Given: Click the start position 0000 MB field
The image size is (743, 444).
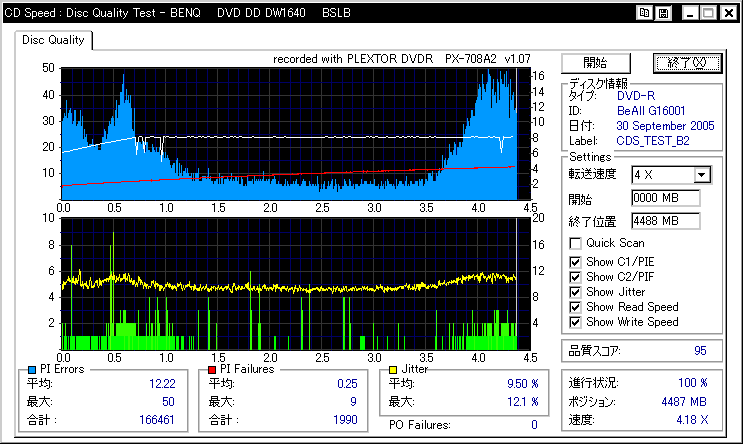Looking at the screenshot, I should [x=665, y=198].
